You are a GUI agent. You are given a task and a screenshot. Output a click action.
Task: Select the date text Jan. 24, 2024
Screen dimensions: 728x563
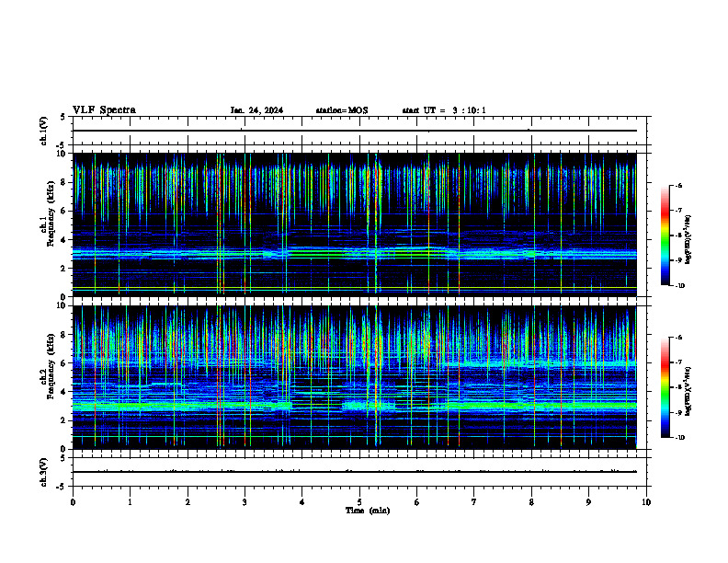tap(256, 110)
